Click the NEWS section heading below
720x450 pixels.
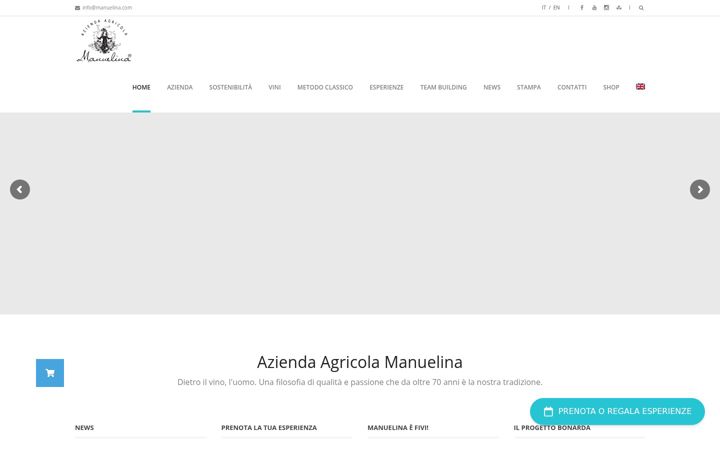pyautogui.click(x=84, y=428)
